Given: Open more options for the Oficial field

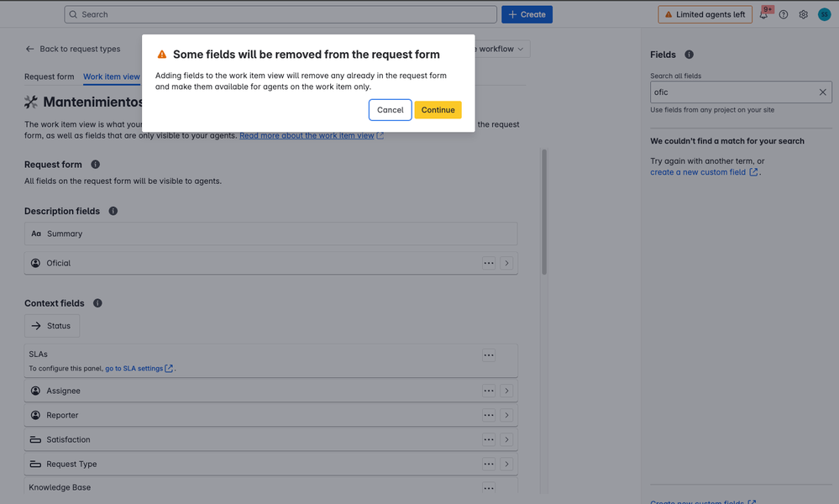Looking at the screenshot, I should tap(489, 263).
